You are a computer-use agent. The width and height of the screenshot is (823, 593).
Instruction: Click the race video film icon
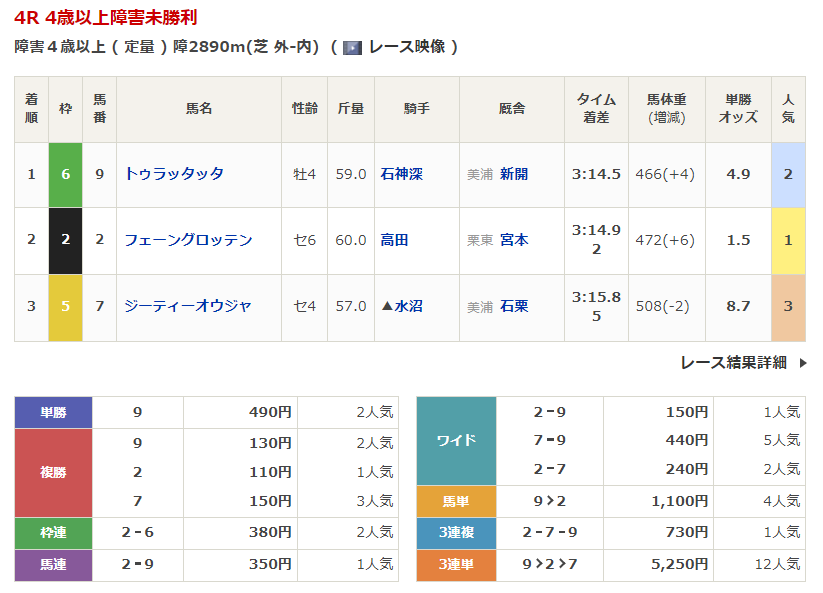click(x=352, y=47)
